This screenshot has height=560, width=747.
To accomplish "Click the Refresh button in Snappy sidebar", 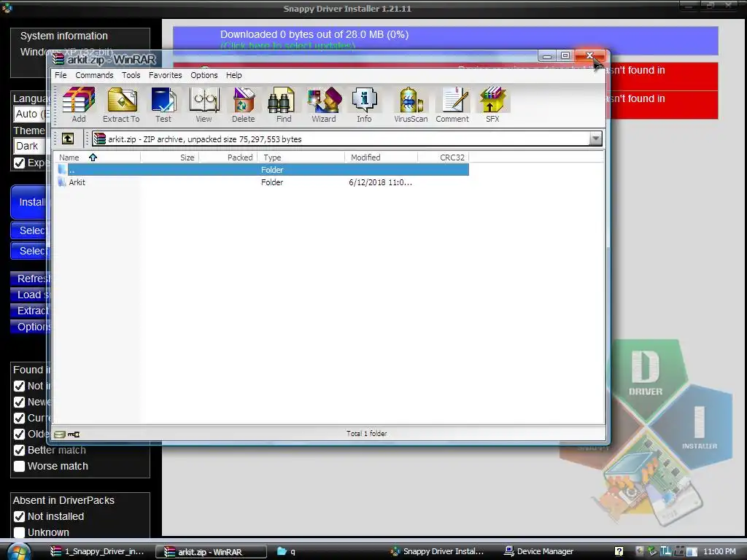I will pyautogui.click(x=29, y=279).
